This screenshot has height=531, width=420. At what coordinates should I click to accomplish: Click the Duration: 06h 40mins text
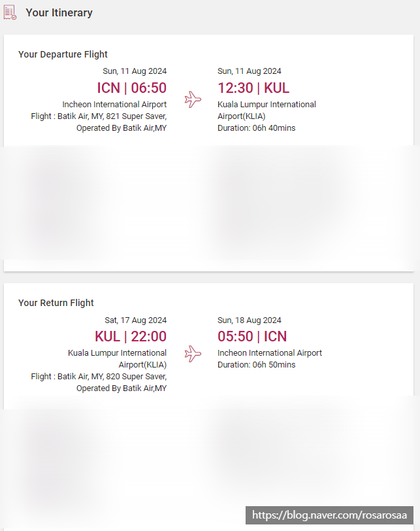256,128
